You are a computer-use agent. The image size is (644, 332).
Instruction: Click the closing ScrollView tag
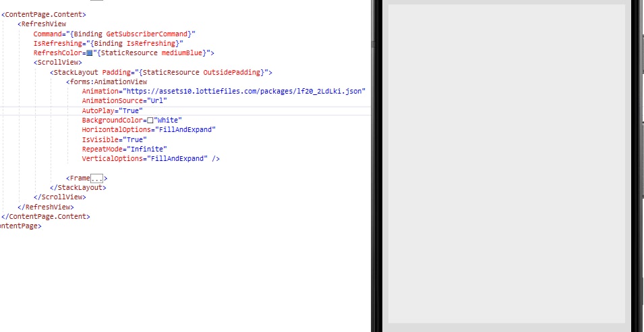point(60,197)
